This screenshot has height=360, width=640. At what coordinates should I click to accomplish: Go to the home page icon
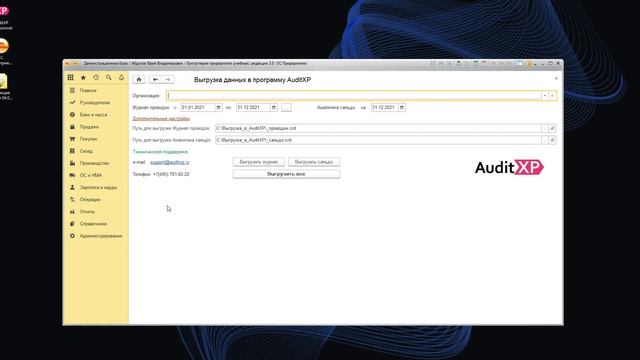pyautogui.click(x=139, y=80)
